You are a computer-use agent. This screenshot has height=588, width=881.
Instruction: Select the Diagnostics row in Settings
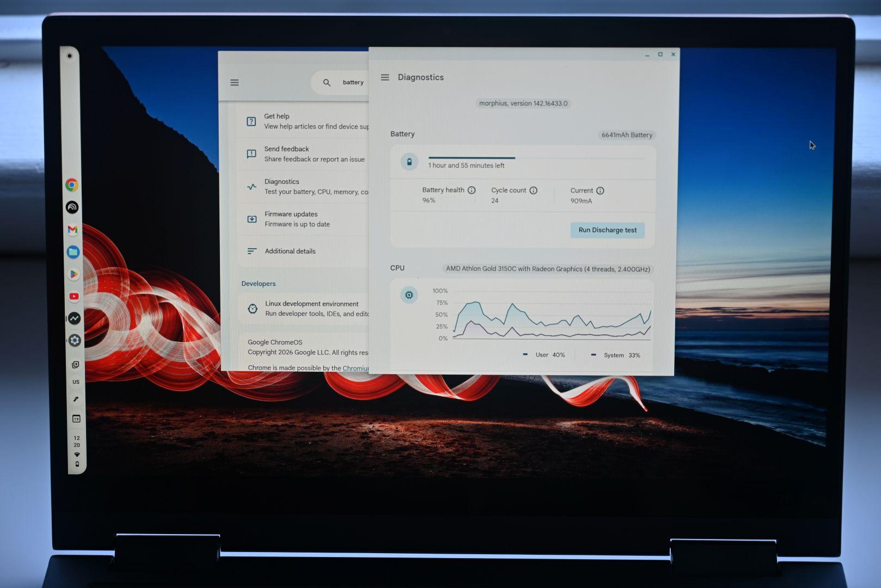[303, 187]
